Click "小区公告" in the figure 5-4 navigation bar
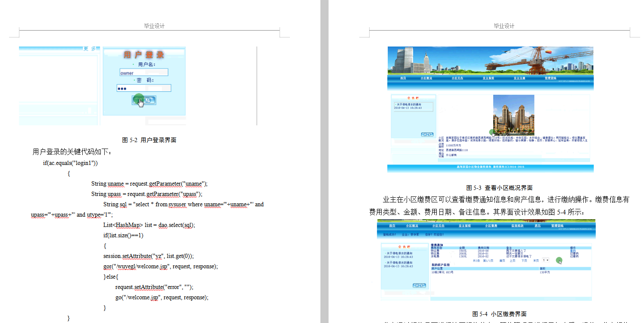The image size is (644, 323). click(x=438, y=225)
